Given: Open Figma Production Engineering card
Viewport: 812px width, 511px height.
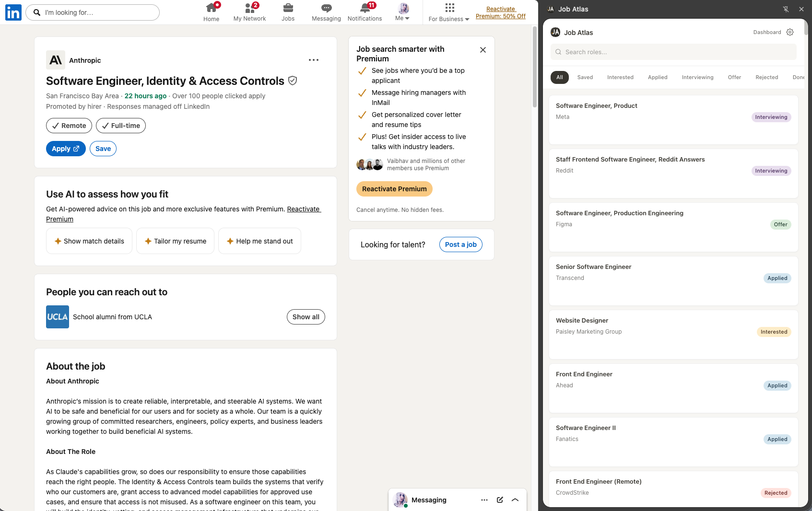Looking at the screenshot, I should coord(673,227).
